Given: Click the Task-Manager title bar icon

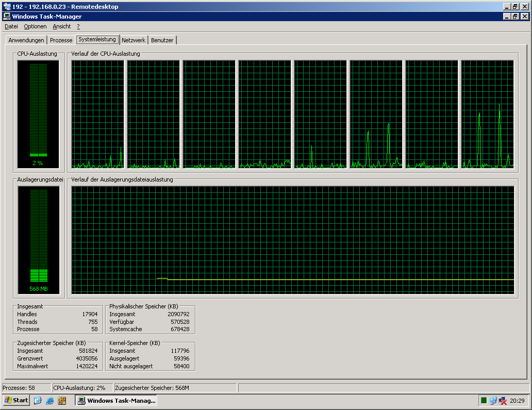Looking at the screenshot, I should pos(7,17).
